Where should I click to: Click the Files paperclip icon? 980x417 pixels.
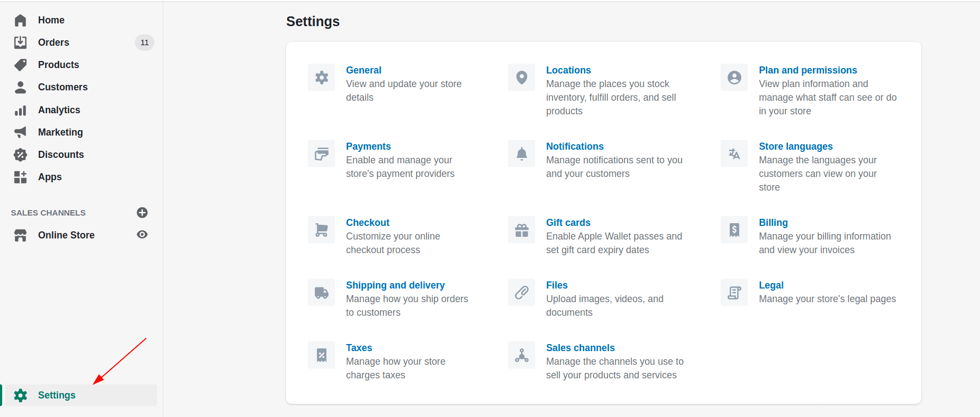(x=522, y=292)
